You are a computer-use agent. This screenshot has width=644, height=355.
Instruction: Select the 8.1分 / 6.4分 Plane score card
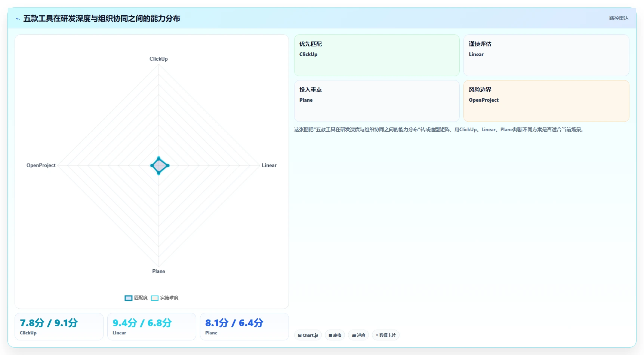pos(244,327)
